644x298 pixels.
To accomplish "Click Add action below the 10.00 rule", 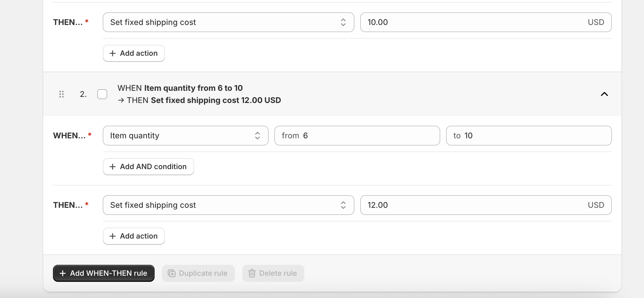I will point(134,53).
